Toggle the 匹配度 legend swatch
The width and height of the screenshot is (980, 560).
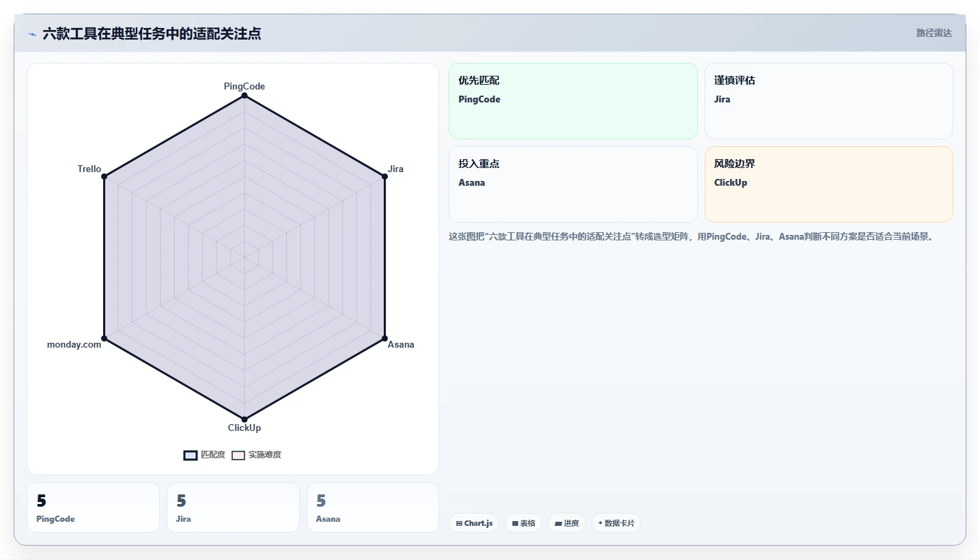pyautogui.click(x=191, y=456)
